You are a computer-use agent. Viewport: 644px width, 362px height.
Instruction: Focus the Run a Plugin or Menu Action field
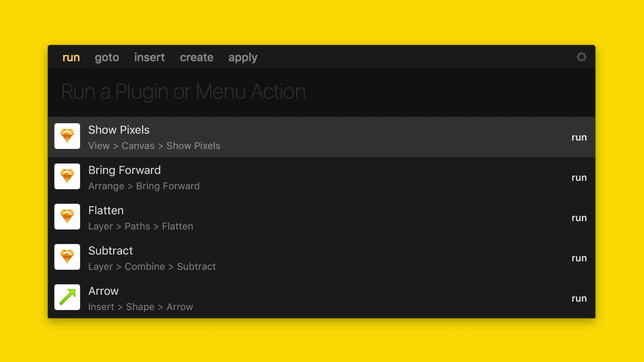coord(322,92)
